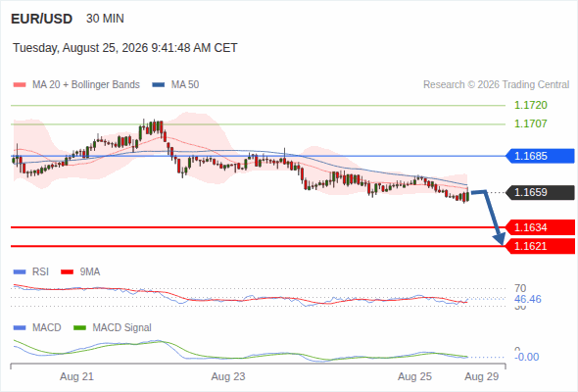Select the RSI blue legend marker
This screenshot has height=392, width=578.
tap(20, 272)
